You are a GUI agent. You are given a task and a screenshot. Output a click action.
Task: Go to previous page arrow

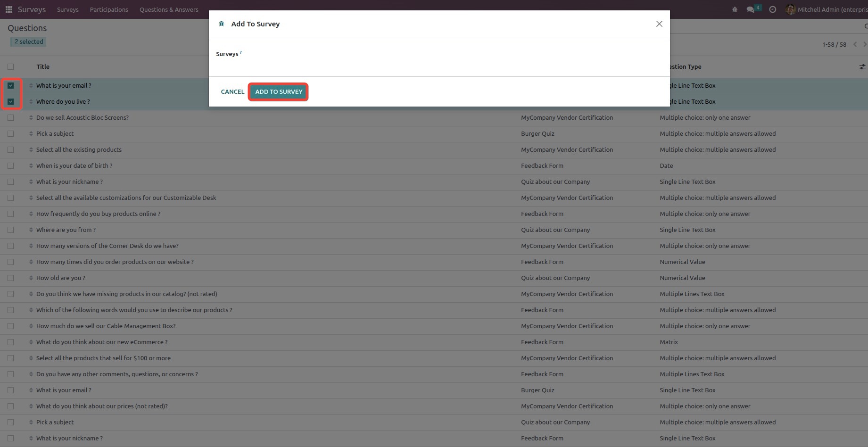click(855, 44)
